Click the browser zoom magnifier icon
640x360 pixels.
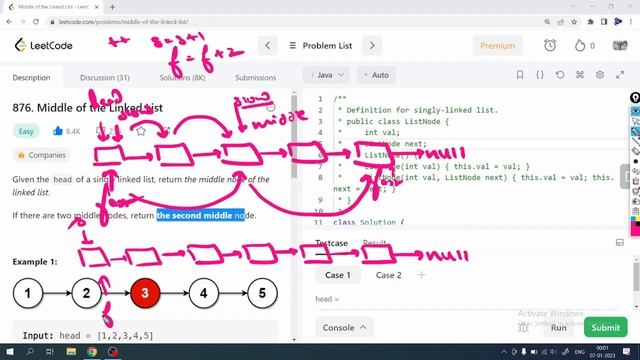click(547, 22)
